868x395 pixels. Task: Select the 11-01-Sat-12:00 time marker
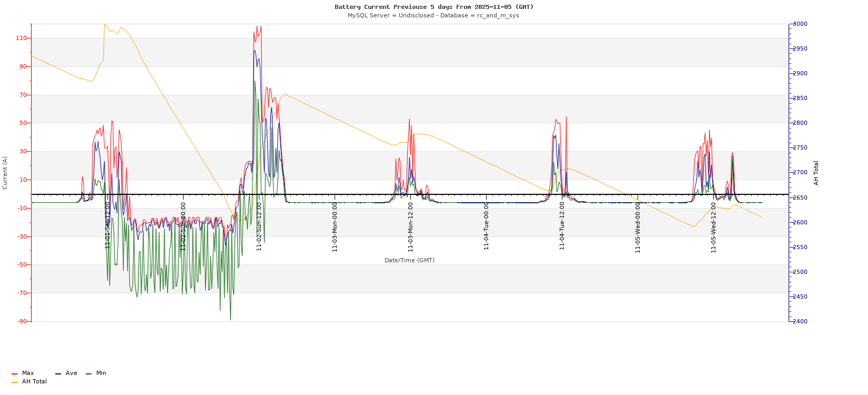tap(107, 225)
